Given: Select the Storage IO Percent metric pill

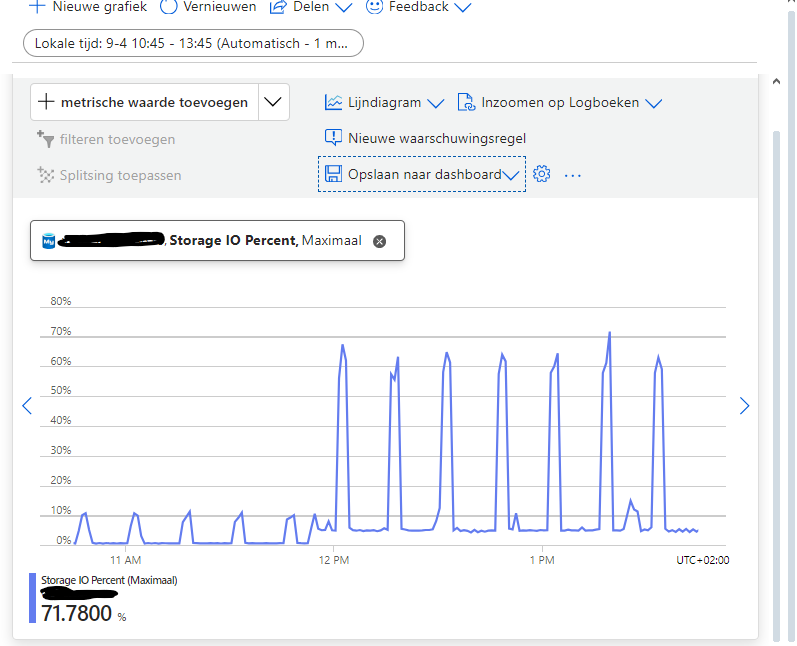Looking at the screenshot, I should coord(218,240).
